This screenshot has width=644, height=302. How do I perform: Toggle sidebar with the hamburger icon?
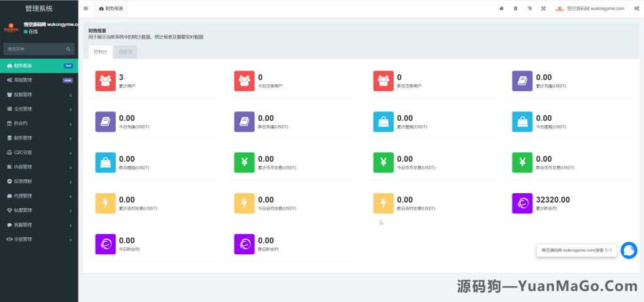pyautogui.click(x=86, y=8)
